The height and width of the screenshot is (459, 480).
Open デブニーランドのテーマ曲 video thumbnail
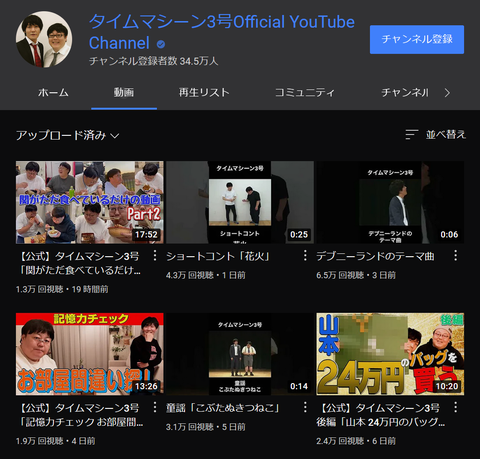(390, 202)
